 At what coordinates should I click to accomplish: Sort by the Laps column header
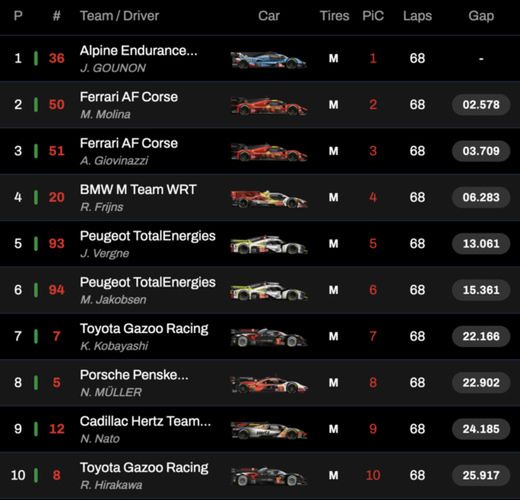(x=417, y=16)
